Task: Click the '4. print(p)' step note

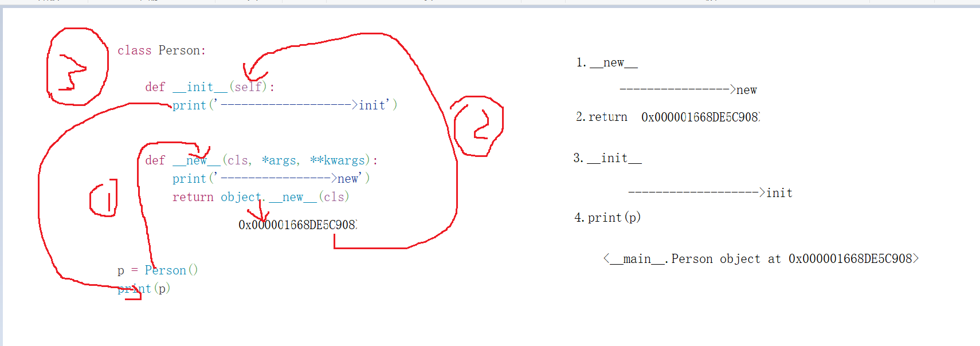Action: coord(607,218)
